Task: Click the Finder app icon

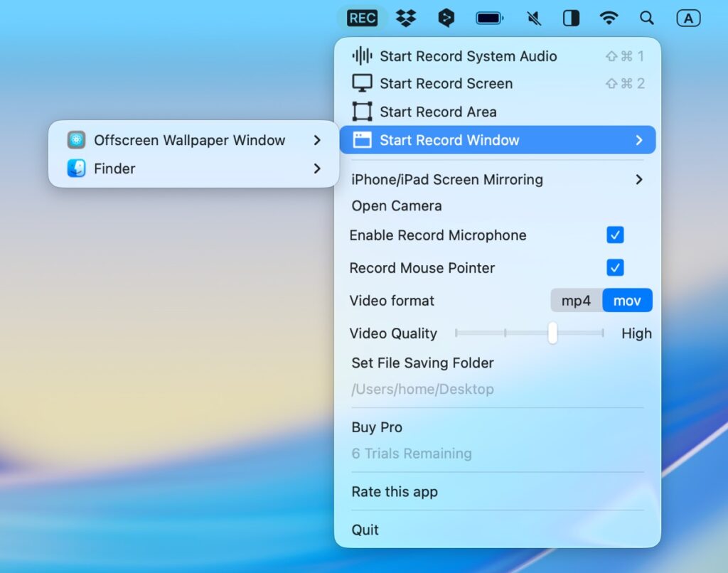Action: tap(76, 168)
